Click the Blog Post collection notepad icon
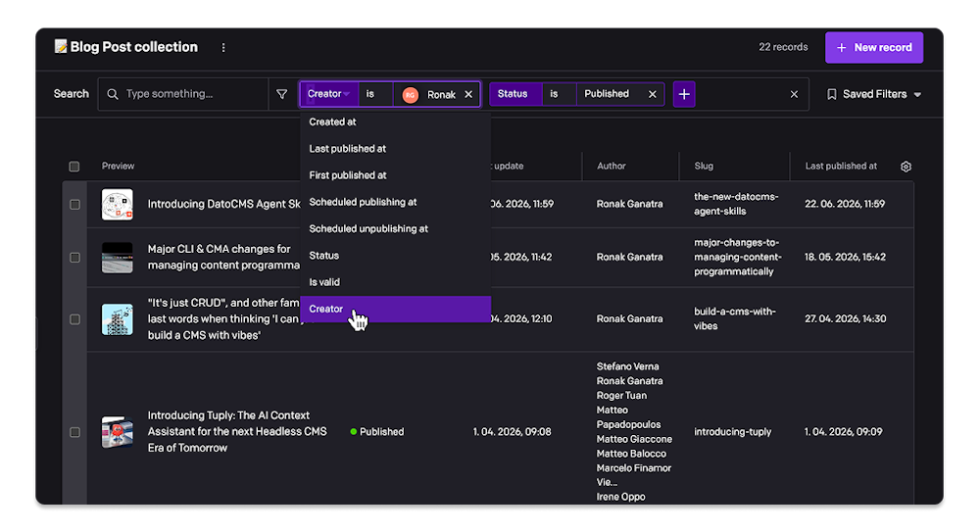The height and width of the screenshot is (532, 980). [x=61, y=46]
